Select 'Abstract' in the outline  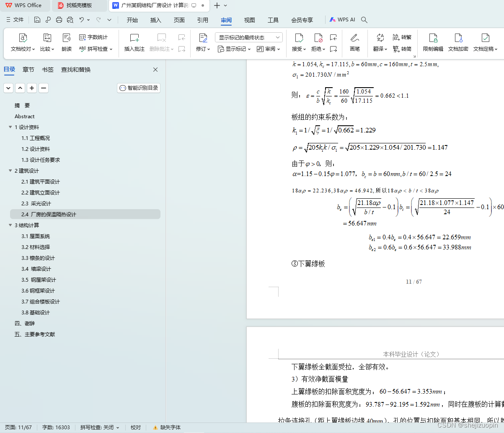pos(25,116)
